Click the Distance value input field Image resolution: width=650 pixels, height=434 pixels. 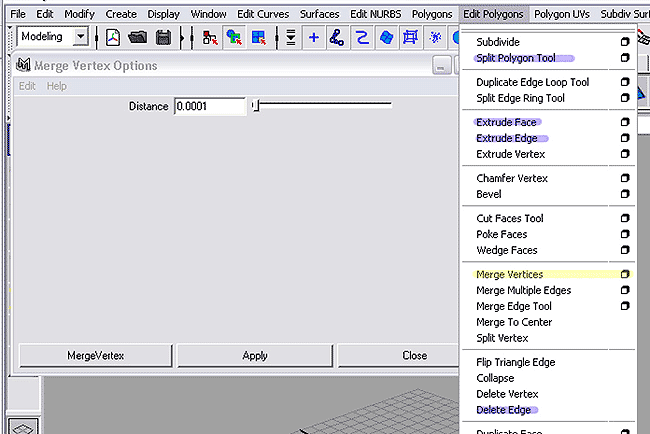point(210,106)
